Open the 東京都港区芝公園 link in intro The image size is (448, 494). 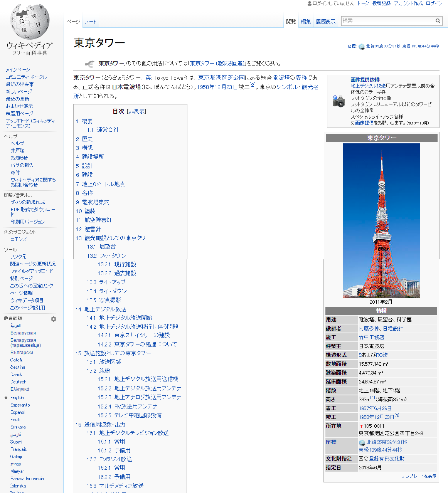tap(222, 78)
